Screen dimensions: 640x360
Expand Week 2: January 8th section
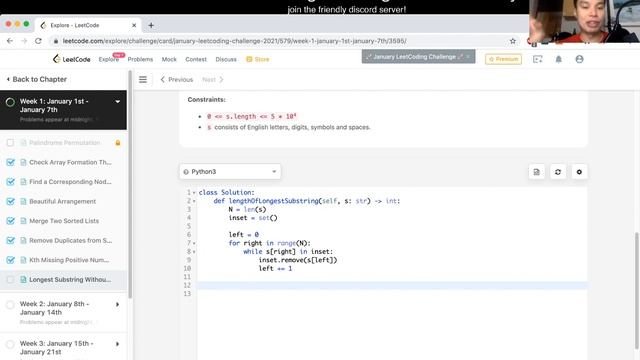coord(118,304)
